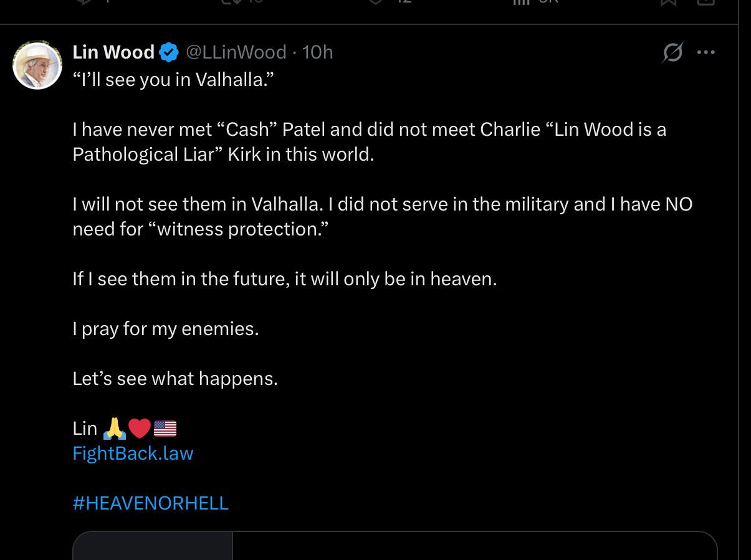Click the blue verified badge beside Lin Wood

coord(169,52)
